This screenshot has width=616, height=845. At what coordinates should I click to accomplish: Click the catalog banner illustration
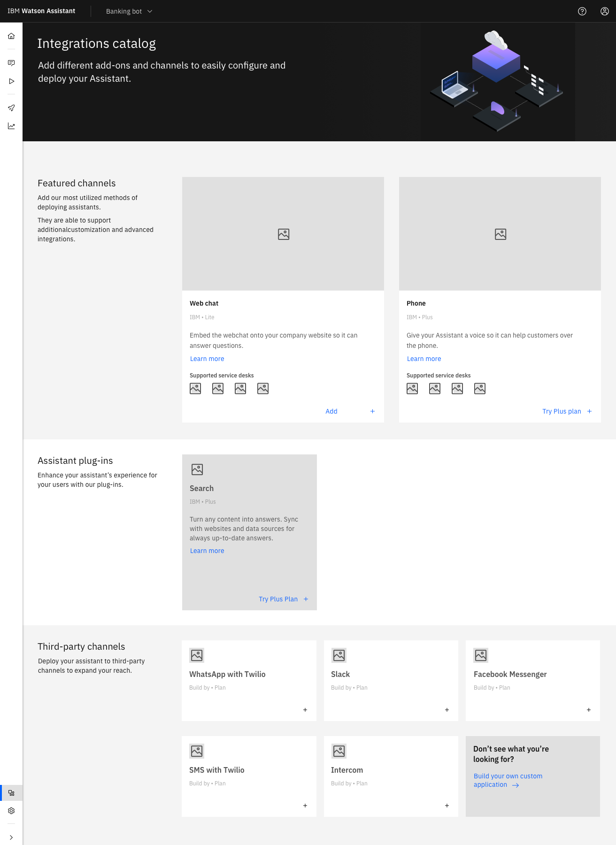pos(497,81)
